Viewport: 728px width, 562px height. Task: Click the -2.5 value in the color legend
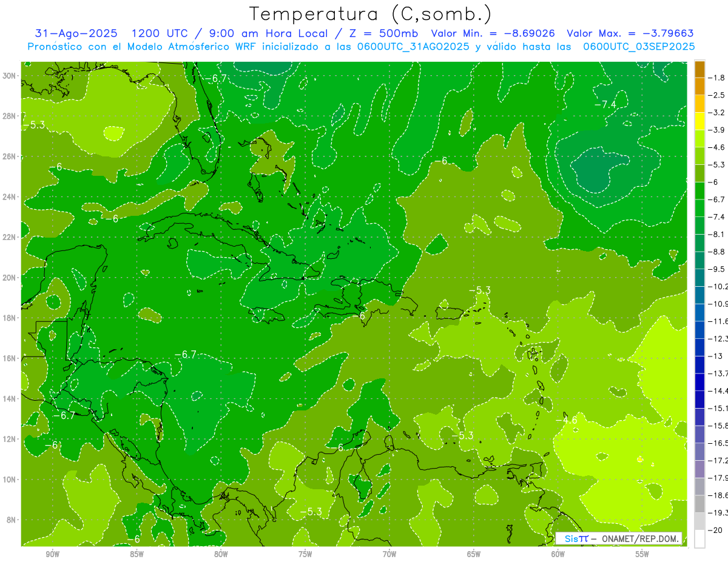pyautogui.click(x=716, y=95)
